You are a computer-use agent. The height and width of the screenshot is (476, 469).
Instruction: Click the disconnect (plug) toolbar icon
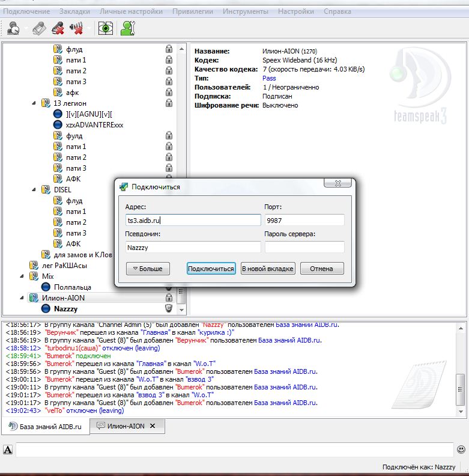(x=40, y=28)
